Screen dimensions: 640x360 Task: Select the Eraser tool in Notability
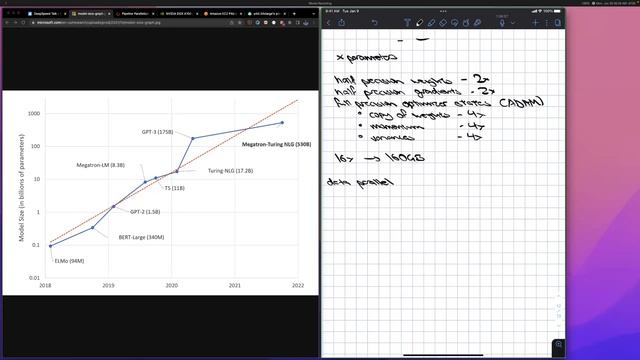pos(443,23)
